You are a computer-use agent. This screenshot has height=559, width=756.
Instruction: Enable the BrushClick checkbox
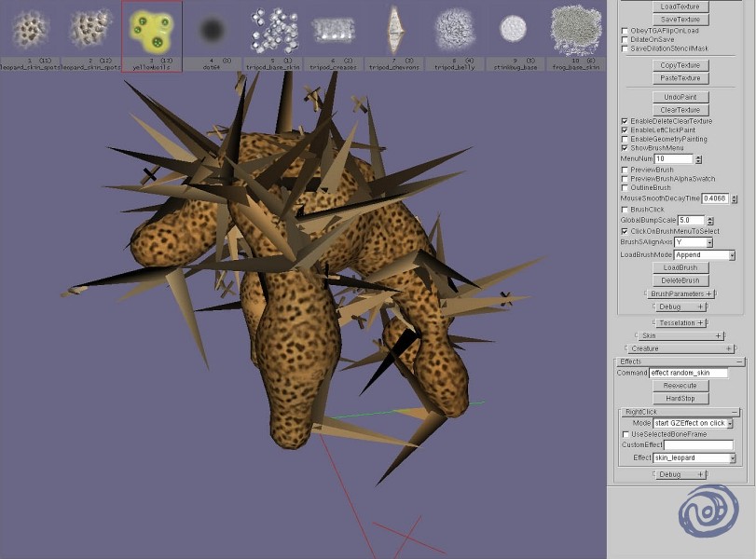625,210
